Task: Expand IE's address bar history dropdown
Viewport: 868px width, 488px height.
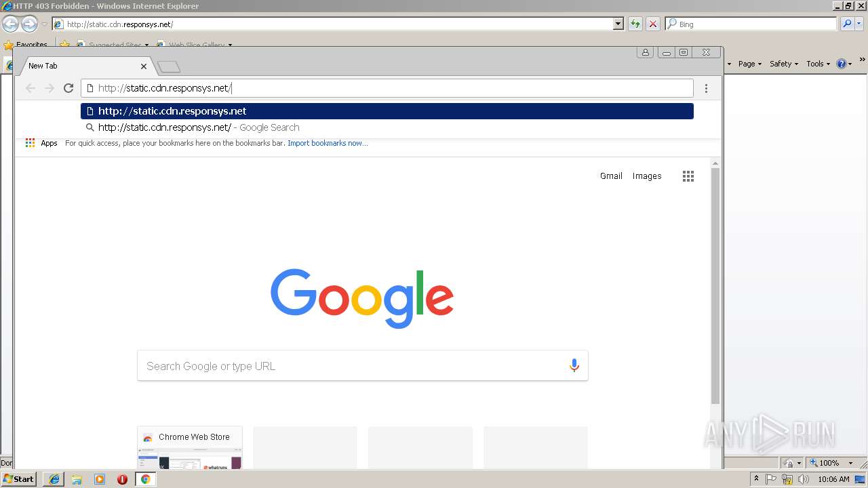Action: pos(618,24)
